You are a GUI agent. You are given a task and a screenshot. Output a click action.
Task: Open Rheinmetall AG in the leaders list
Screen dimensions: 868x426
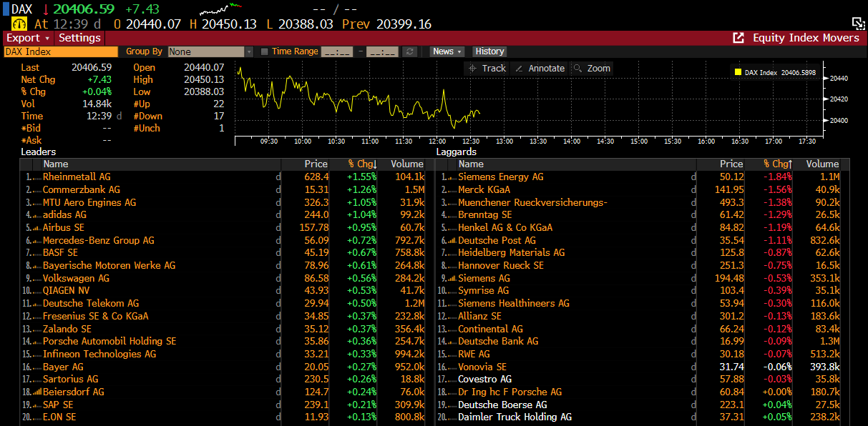click(x=77, y=177)
